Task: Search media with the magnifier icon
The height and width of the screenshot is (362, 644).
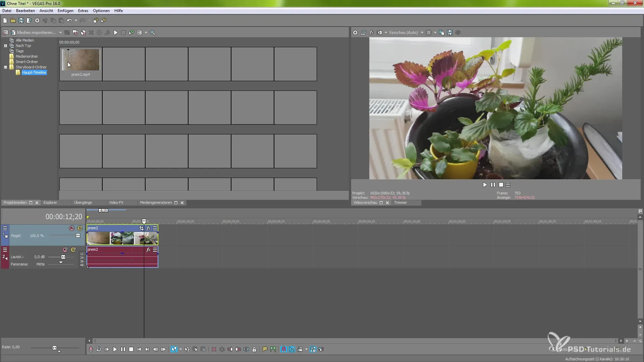Action: coord(153,33)
